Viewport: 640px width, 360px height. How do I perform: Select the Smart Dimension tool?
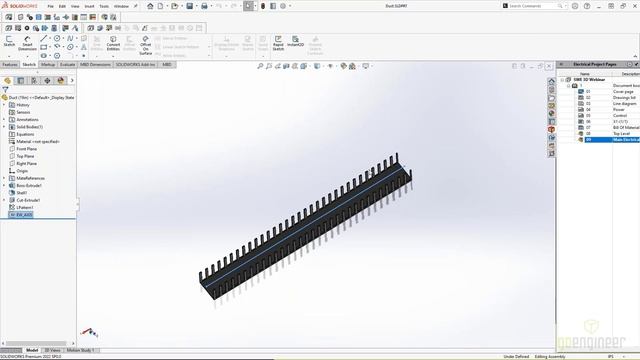[x=27, y=43]
